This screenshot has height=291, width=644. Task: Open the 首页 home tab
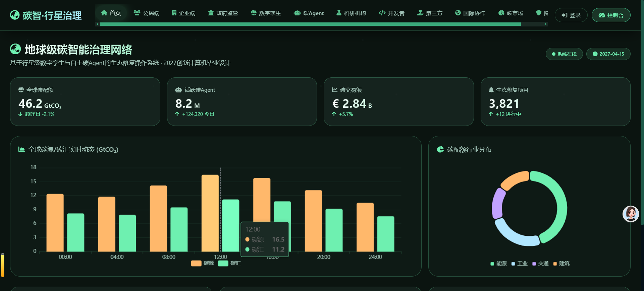[x=111, y=13]
